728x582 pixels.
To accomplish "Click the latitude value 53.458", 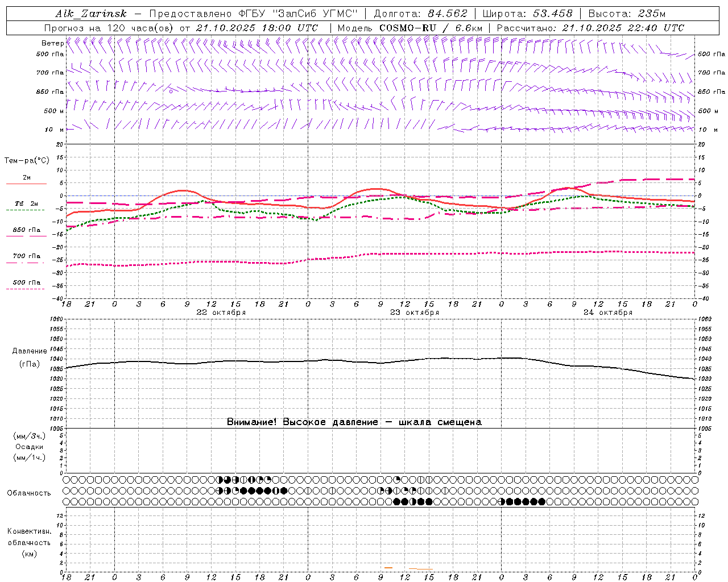I will 553,14.
